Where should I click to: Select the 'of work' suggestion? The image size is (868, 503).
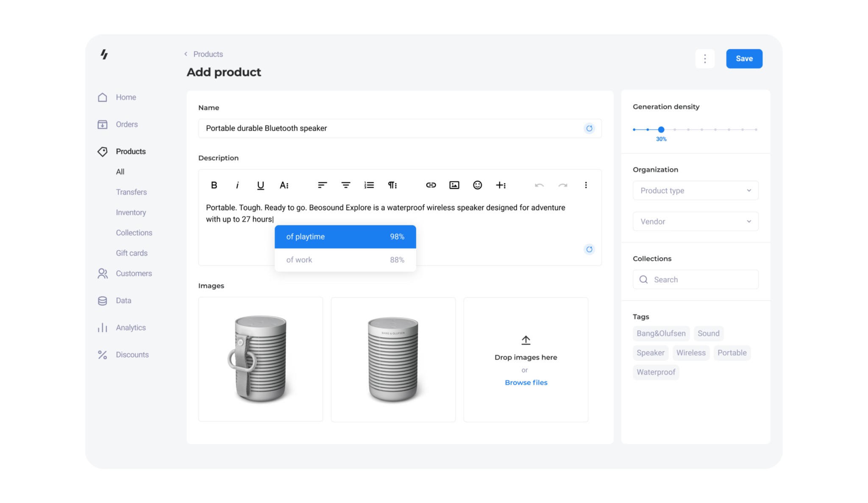pyautogui.click(x=345, y=260)
